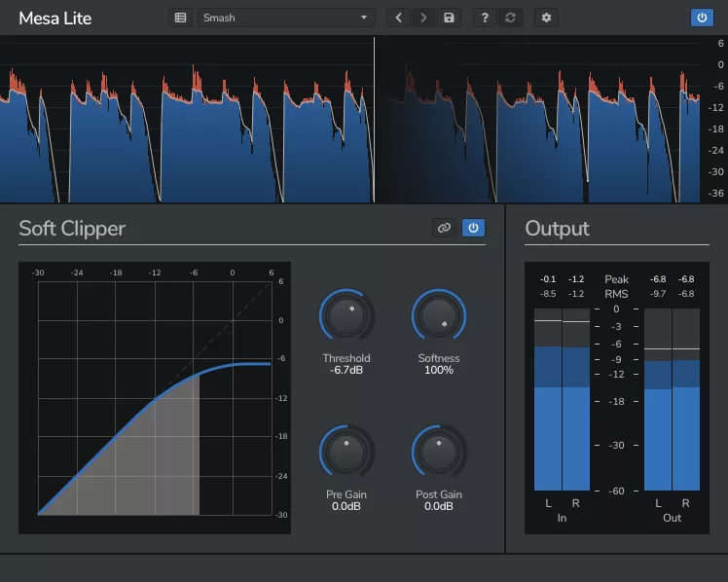Click the Post Gain knob
This screenshot has height=582, width=728.
tap(439, 452)
